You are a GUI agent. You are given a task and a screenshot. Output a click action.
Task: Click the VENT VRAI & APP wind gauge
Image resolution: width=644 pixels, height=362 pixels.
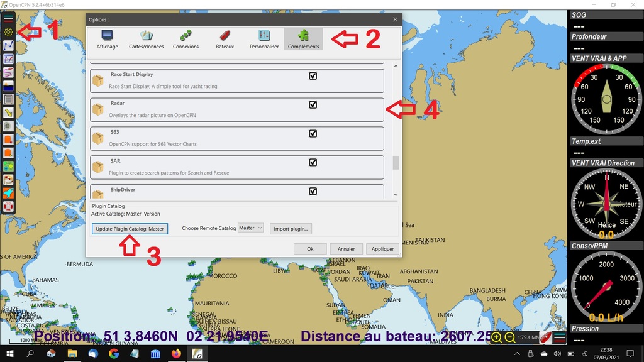[x=606, y=99]
